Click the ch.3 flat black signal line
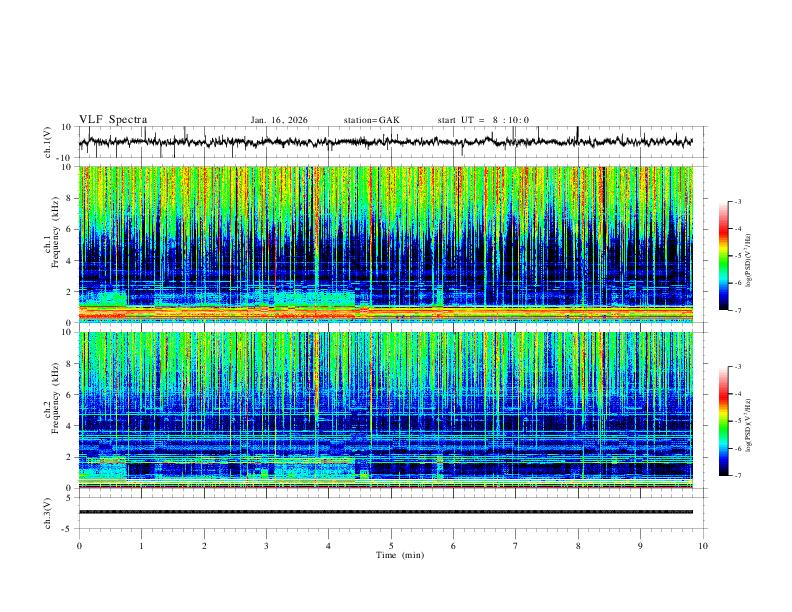The height and width of the screenshot is (612, 792). [x=385, y=512]
